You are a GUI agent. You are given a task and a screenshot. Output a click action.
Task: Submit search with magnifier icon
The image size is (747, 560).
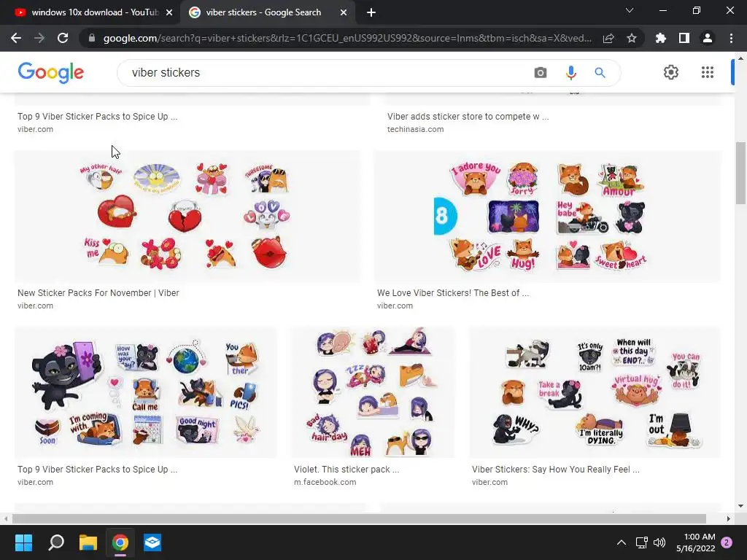click(x=600, y=73)
